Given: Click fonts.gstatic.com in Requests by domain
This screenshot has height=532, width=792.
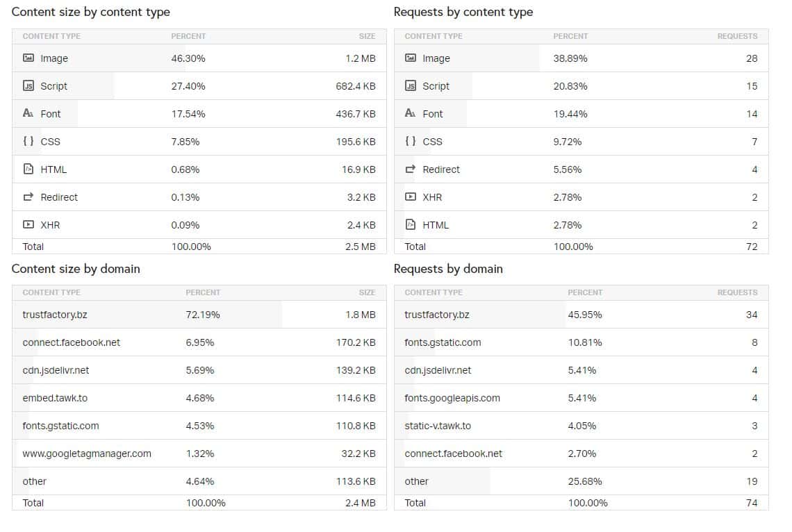Looking at the screenshot, I should (x=443, y=342).
